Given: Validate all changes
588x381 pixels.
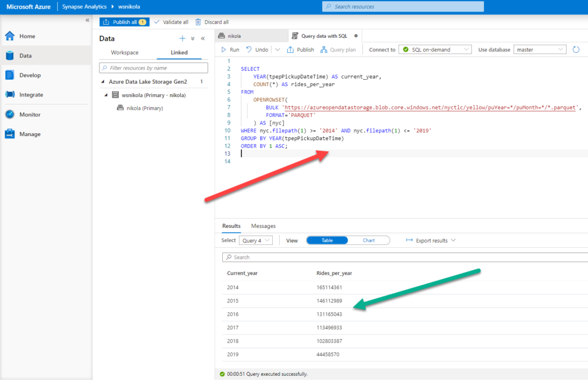Looking at the screenshot, I should (x=171, y=22).
